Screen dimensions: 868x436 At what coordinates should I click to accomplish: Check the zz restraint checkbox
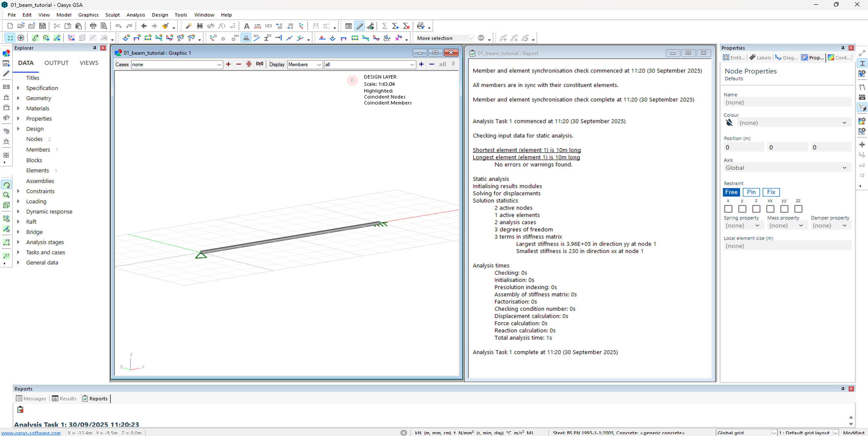pos(798,209)
